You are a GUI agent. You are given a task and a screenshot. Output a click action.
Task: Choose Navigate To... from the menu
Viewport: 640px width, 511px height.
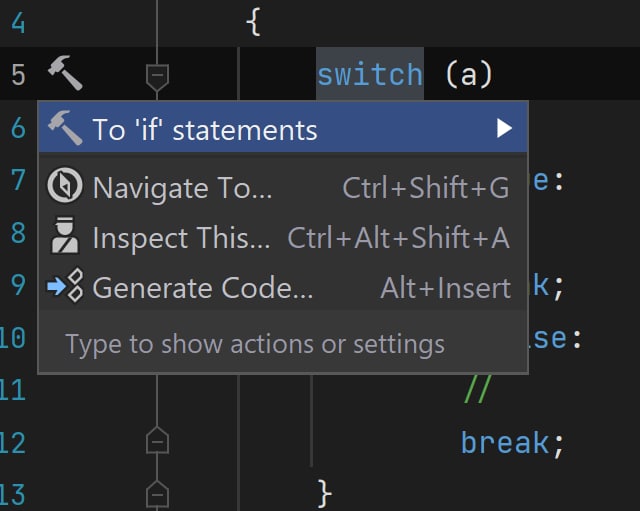coord(283,187)
